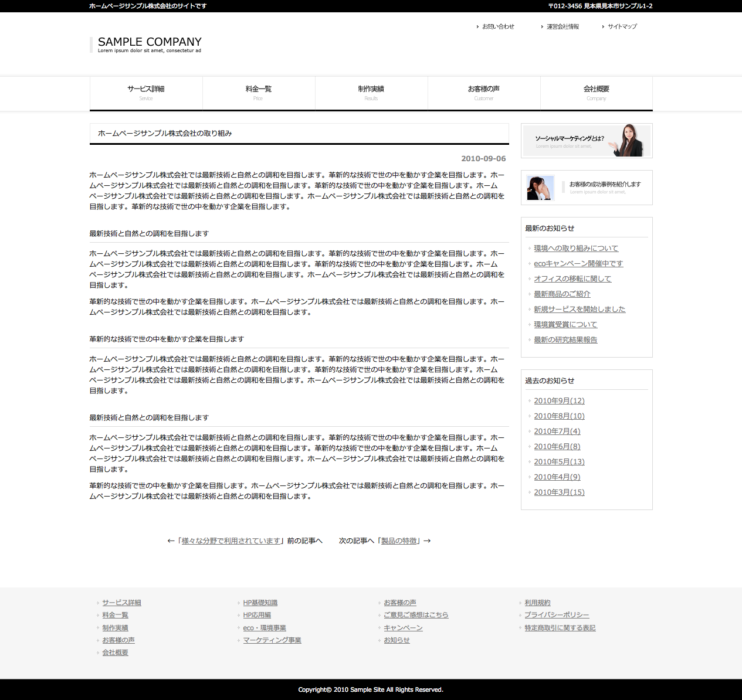Image resolution: width=742 pixels, height=700 pixels.
Task: Open the お問い合わせ contact link
Action: (498, 27)
